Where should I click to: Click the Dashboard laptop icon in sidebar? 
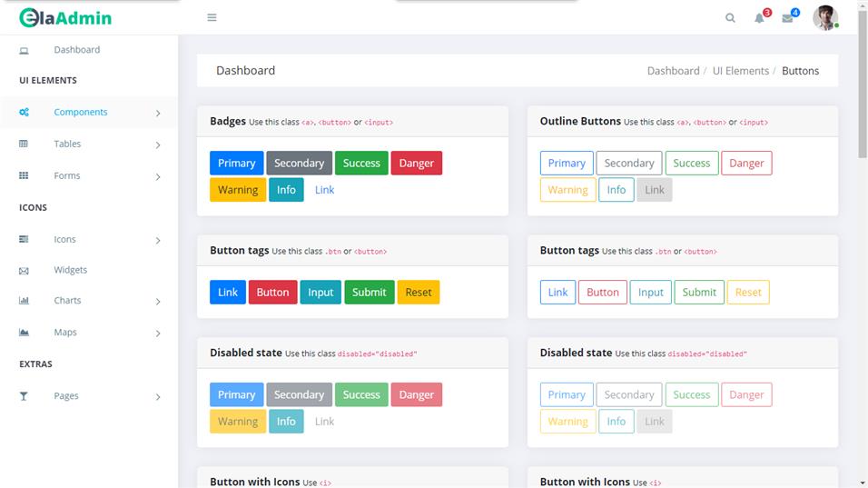click(x=25, y=50)
